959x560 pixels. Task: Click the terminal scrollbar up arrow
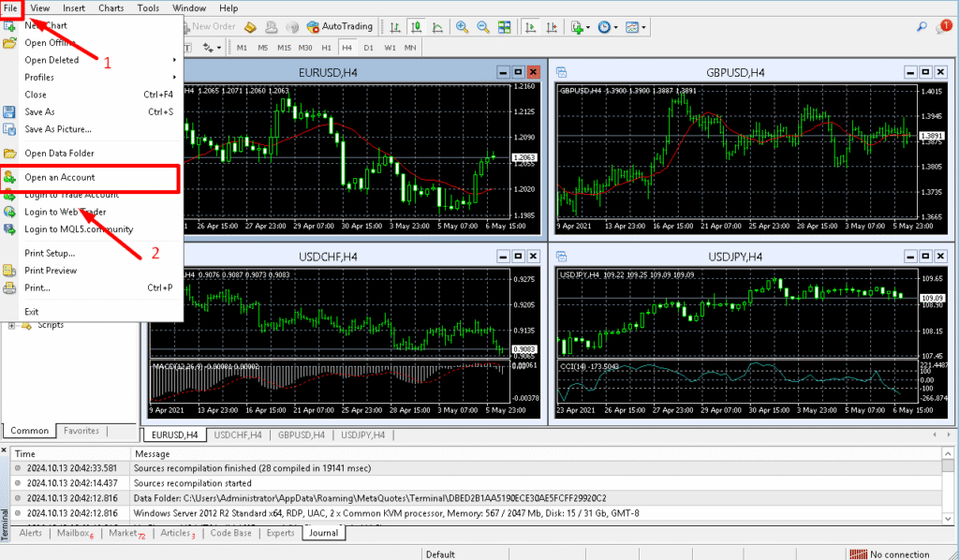[948, 453]
